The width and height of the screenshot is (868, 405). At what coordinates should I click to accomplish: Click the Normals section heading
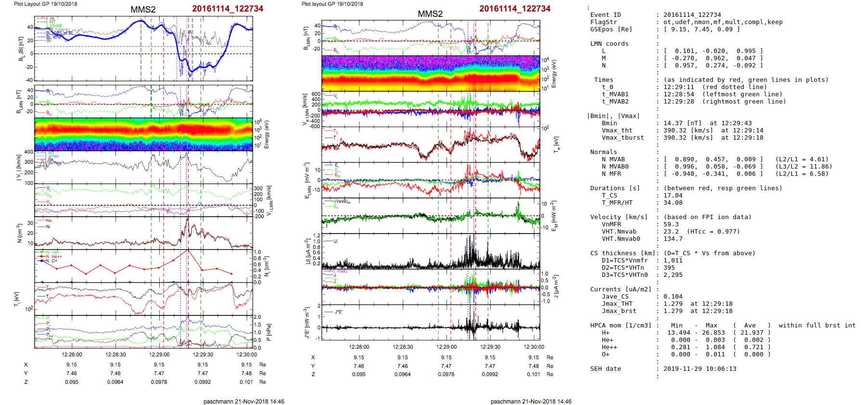(x=603, y=152)
